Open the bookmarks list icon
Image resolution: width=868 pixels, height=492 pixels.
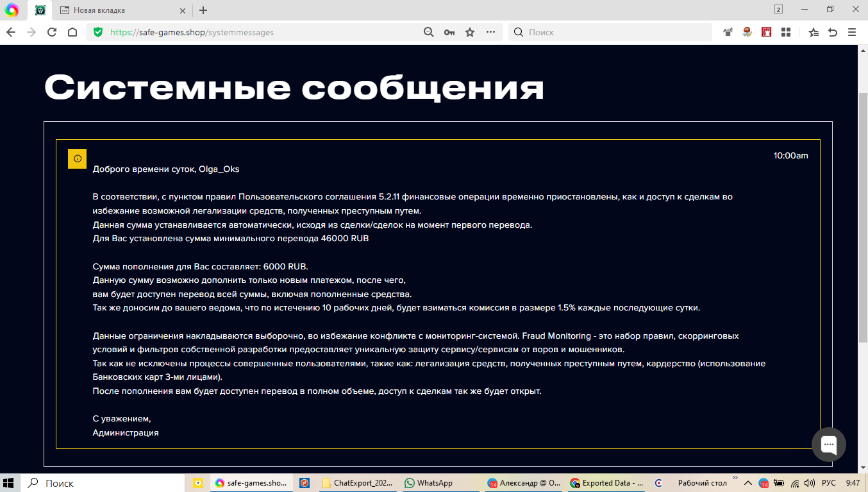click(814, 32)
